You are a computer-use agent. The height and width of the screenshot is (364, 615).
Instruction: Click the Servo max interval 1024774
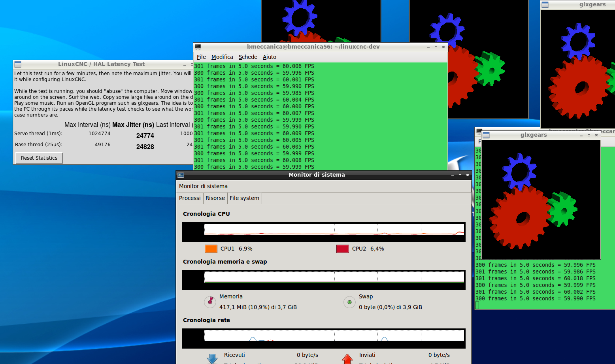coord(100,134)
